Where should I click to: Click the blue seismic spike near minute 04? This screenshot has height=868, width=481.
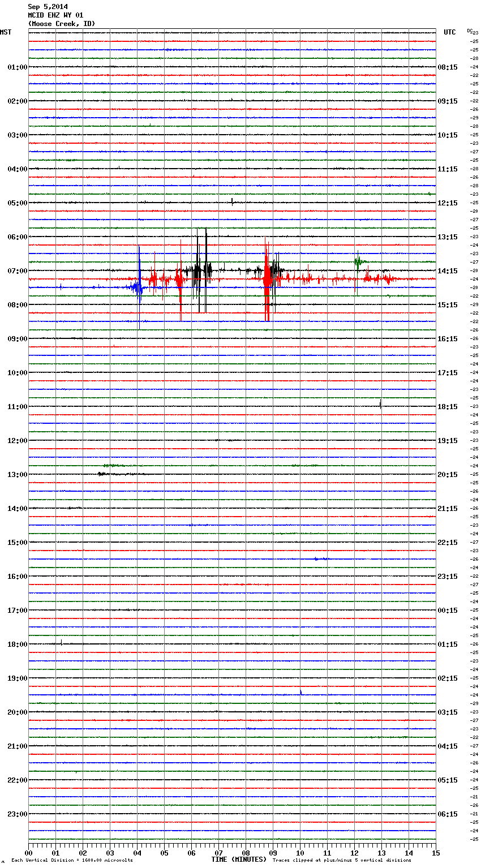[x=139, y=287]
